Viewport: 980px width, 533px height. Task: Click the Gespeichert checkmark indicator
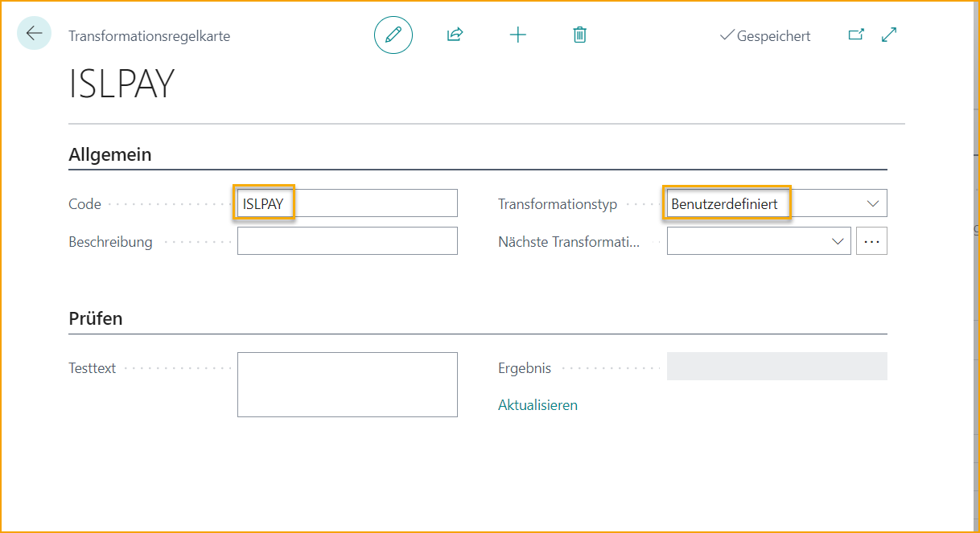(x=764, y=35)
